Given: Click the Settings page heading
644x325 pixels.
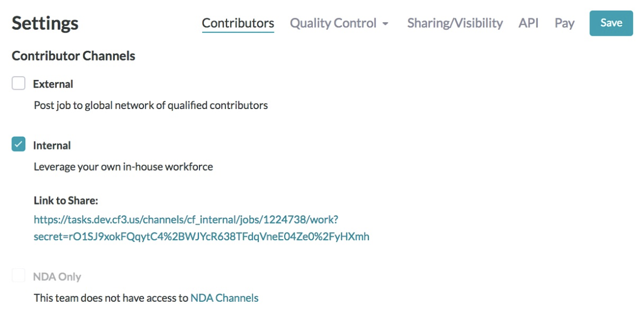Looking at the screenshot, I should point(45,23).
